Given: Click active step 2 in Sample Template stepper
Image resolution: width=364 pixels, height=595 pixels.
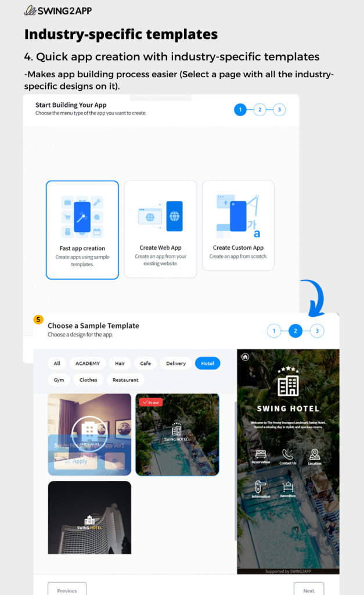Looking at the screenshot, I should (295, 331).
